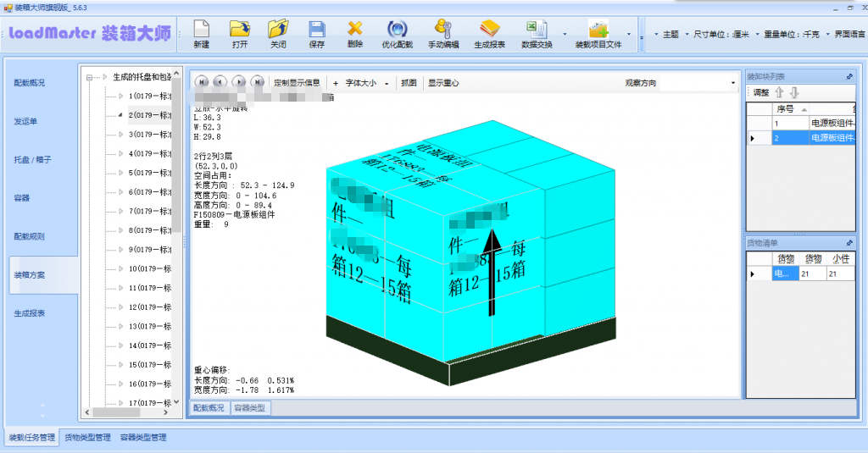The height and width of the screenshot is (453, 868).
Task: Open a file with 打开 icon
Action: (x=240, y=34)
